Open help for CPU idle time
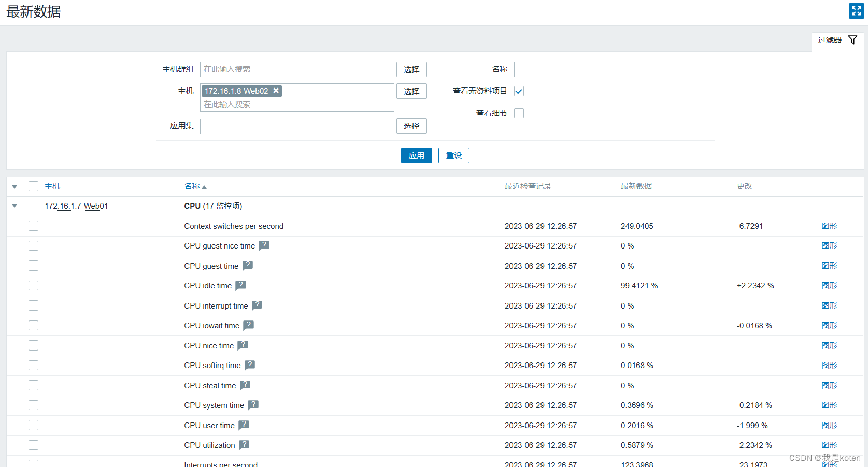 coord(240,285)
